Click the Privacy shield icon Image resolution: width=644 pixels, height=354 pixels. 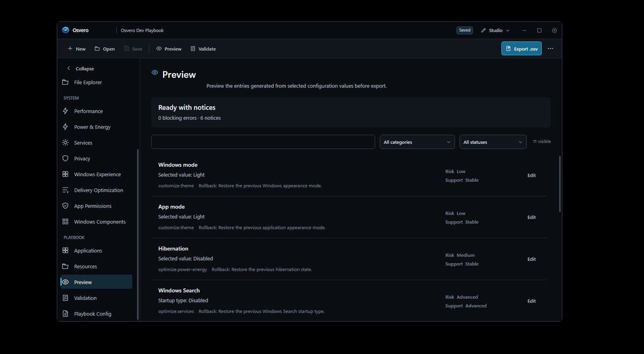click(x=65, y=158)
